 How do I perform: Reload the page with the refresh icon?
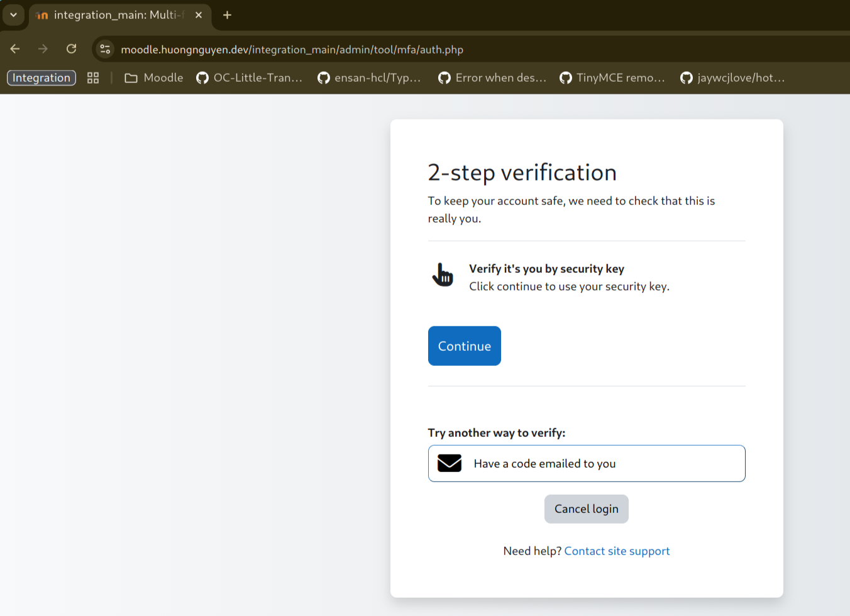tap(71, 49)
